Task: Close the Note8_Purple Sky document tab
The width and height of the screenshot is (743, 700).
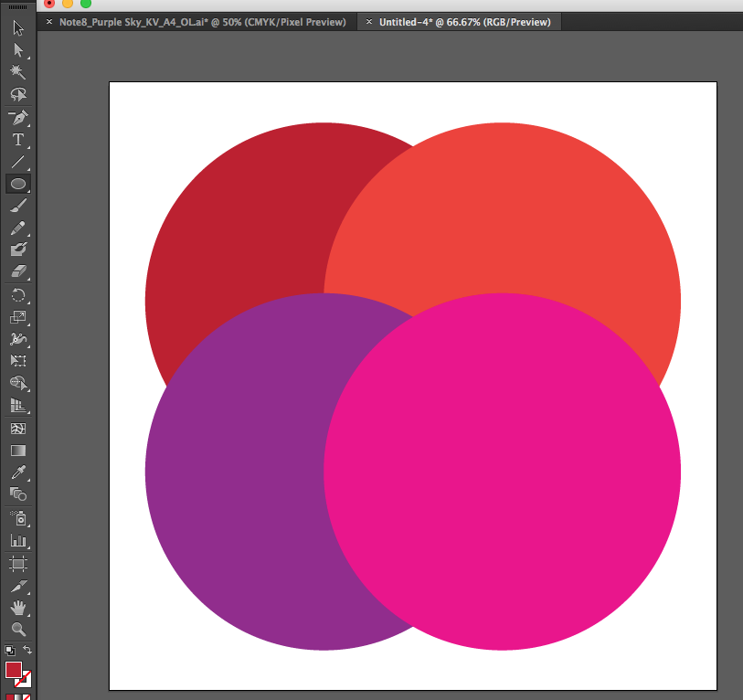Action: point(48,22)
